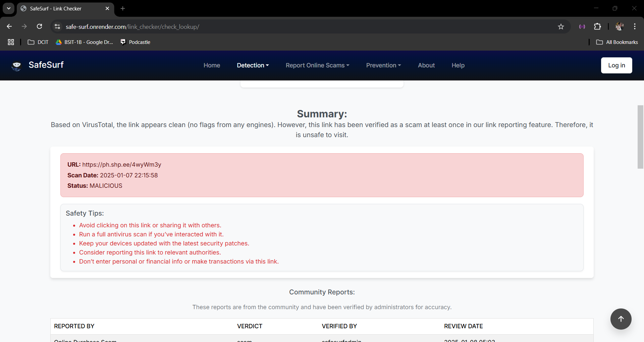Viewport: 644px width, 342px height.
Task: Click the REVIEW DATE column header
Action: coord(464,326)
